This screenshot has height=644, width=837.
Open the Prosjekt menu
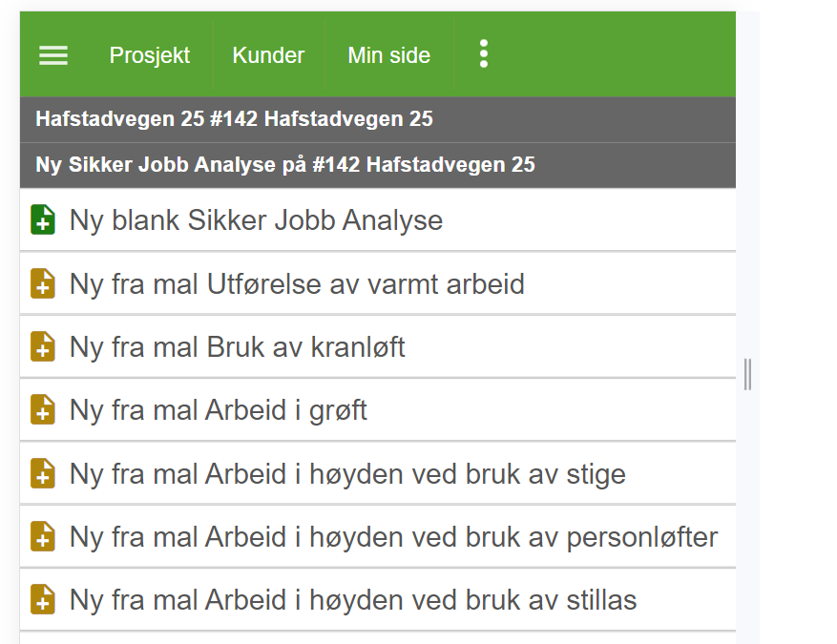click(150, 55)
